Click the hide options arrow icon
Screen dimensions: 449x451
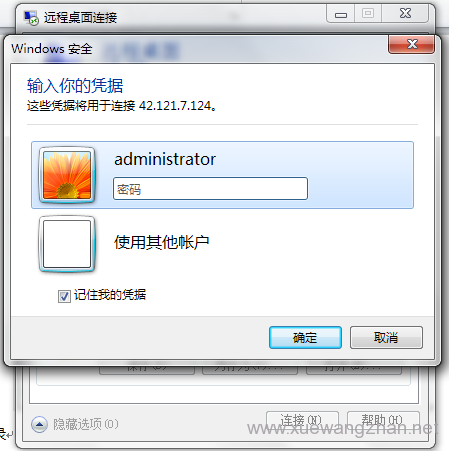click(x=39, y=424)
